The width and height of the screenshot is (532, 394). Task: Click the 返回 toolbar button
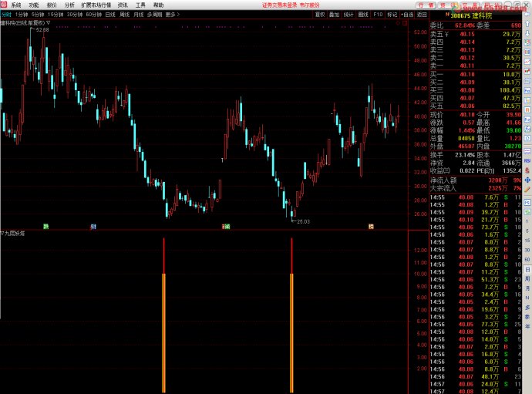coord(422,15)
